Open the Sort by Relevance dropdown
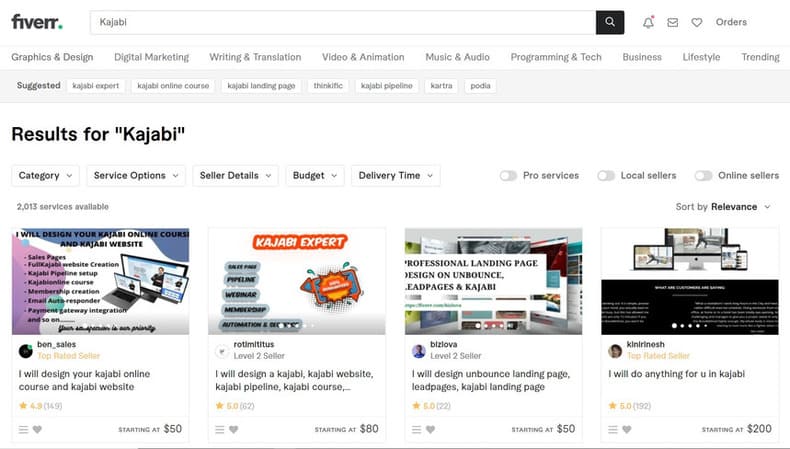 (723, 207)
